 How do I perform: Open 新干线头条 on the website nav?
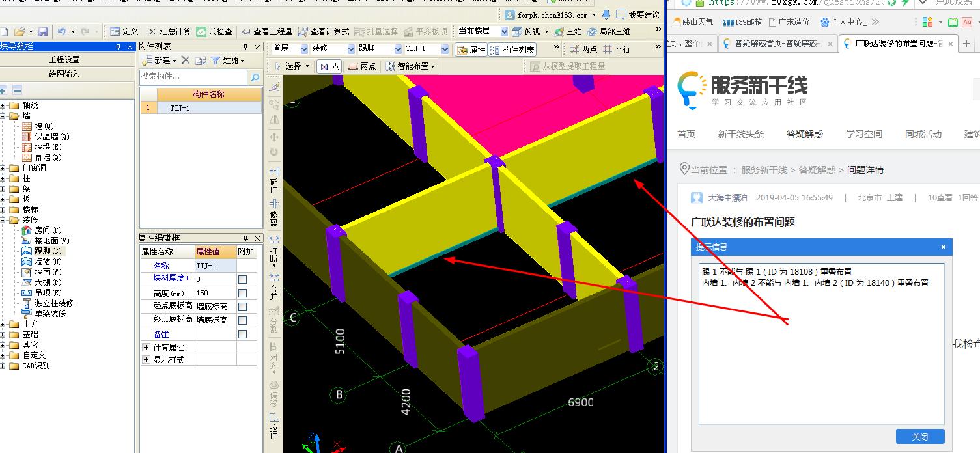pos(740,134)
